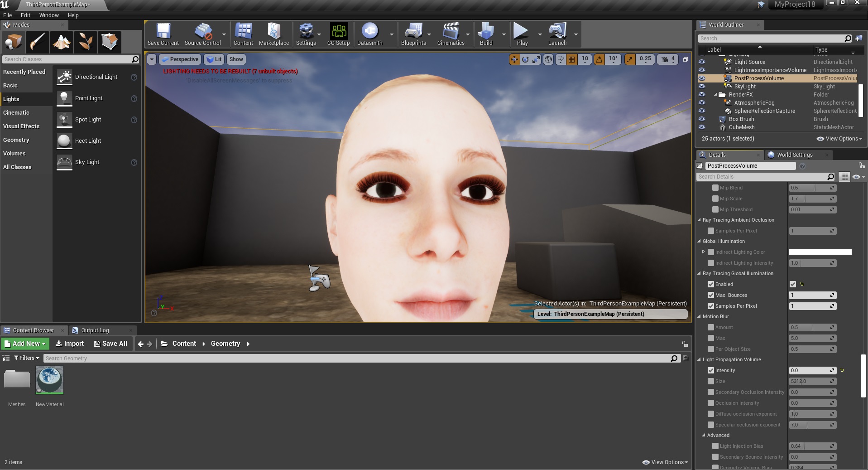Open Source Control toolbar icon
Image resolution: width=868 pixels, height=470 pixels.
coord(202,34)
